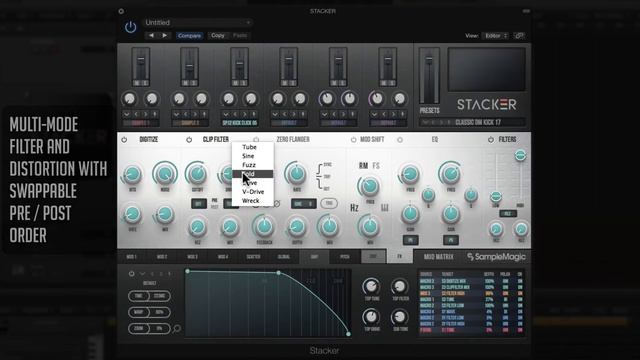Click the Top Drive knob

click(371, 317)
